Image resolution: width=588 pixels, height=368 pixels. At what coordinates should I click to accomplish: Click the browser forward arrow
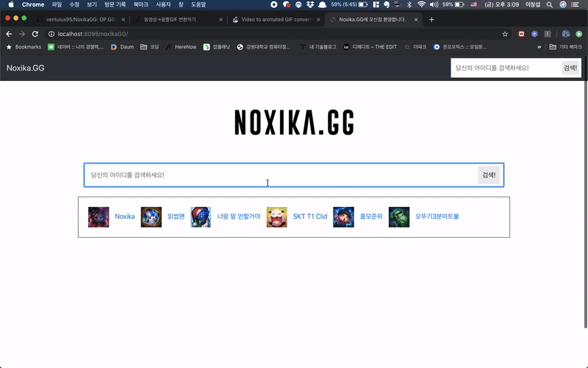[x=22, y=34]
